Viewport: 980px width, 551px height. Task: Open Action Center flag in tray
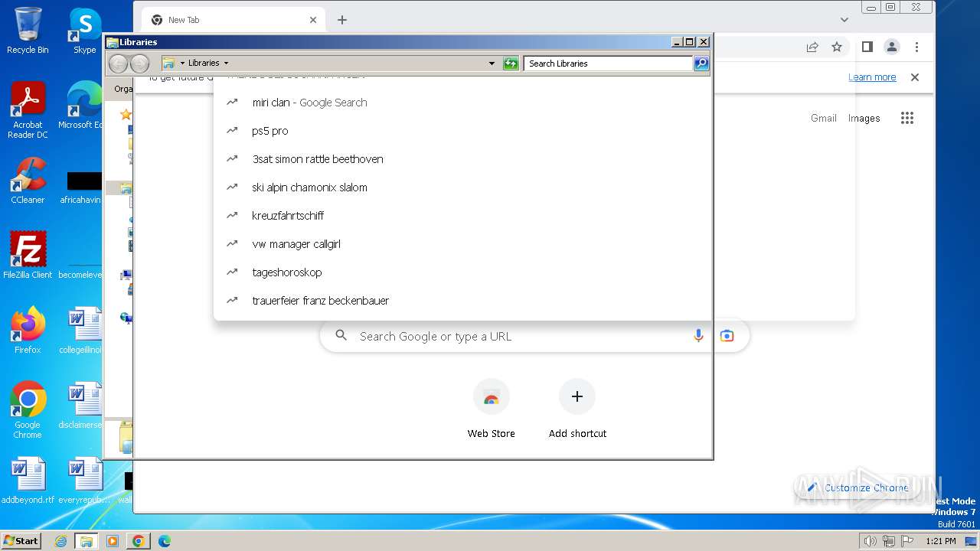tap(906, 541)
